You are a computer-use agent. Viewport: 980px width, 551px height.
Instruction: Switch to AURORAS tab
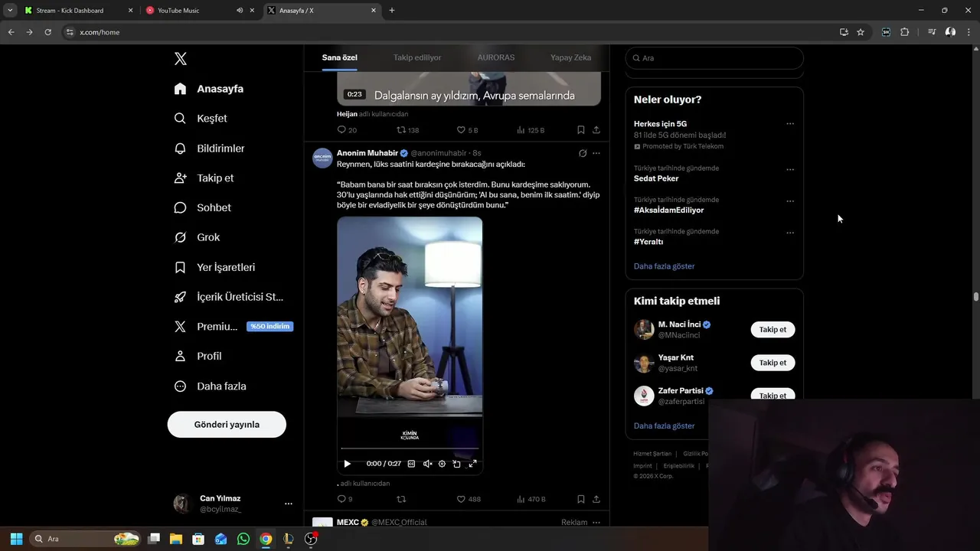pos(496,57)
